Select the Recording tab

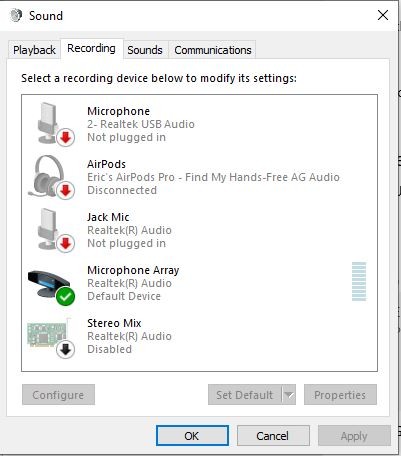pyautogui.click(x=92, y=49)
